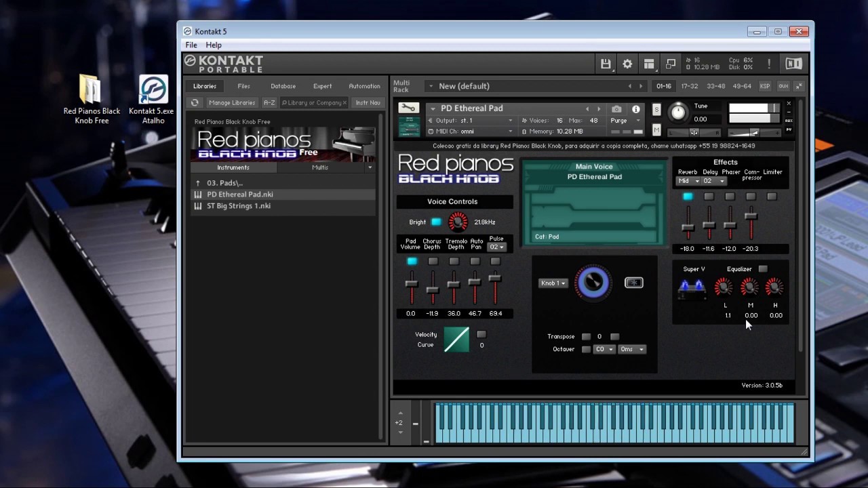Screen dimensions: 868x488
Task: Click the Tune knob
Action: click(x=677, y=113)
